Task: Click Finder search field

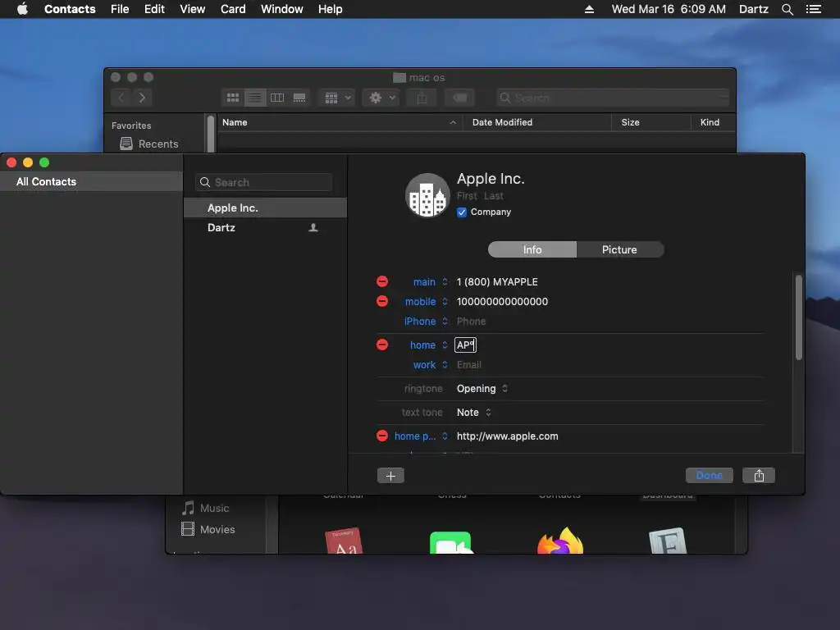Action: click(x=612, y=98)
